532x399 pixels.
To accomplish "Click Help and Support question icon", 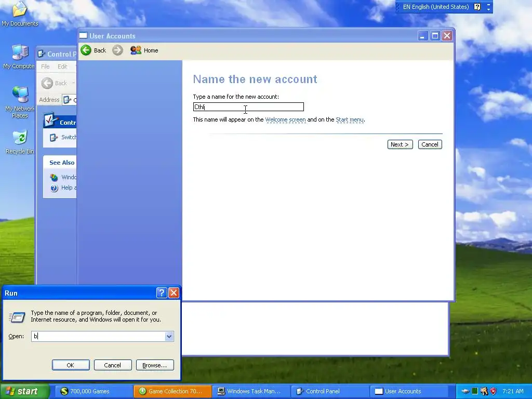I will pyautogui.click(x=54, y=188).
